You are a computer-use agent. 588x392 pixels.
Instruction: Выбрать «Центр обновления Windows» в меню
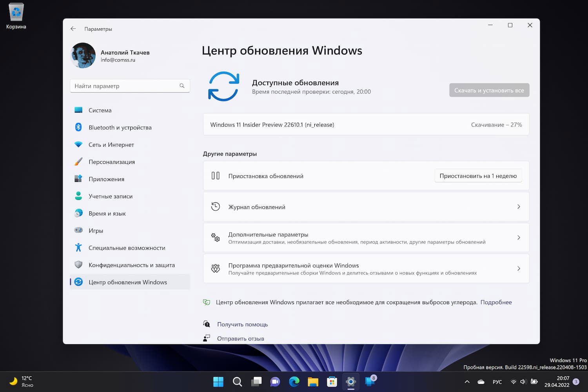tap(127, 282)
